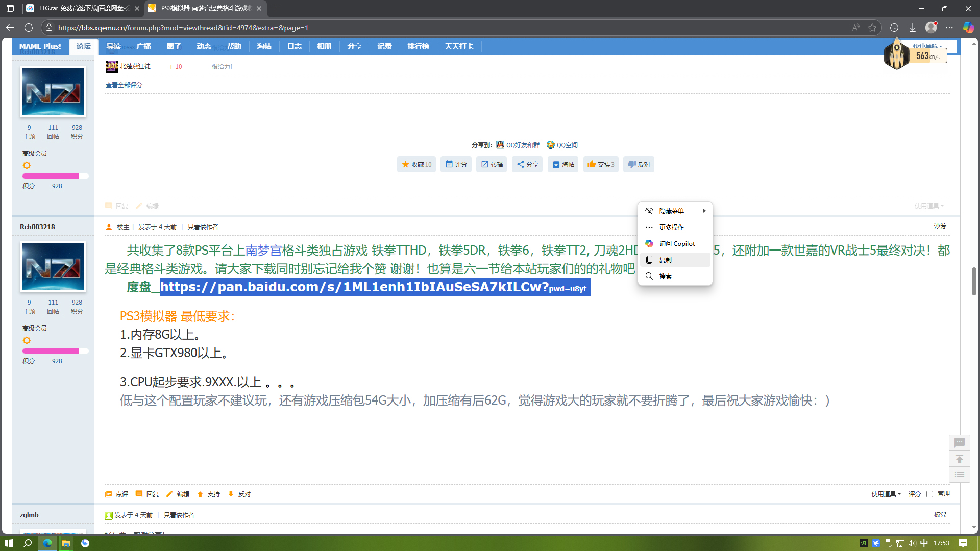This screenshot has height=551, width=980.
Task: Open File Explorer from taskbar
Action: 66,543
